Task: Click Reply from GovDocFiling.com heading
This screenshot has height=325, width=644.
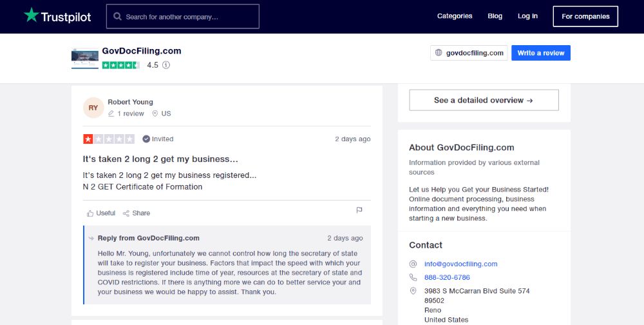Action: pos(149,238)
